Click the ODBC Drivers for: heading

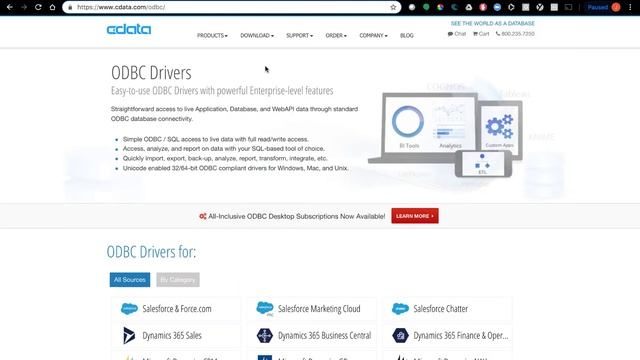[151, 252]
